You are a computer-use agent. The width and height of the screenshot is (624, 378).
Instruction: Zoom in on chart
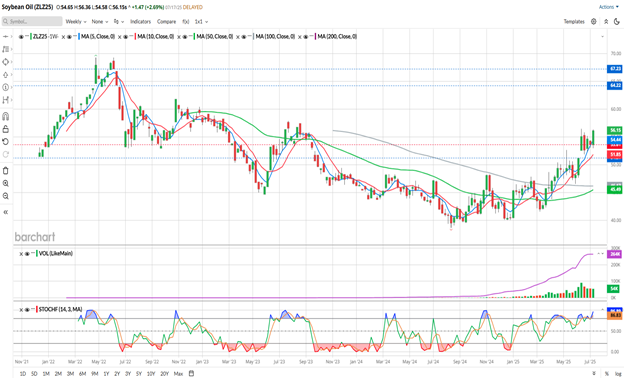tap(6, 183)
